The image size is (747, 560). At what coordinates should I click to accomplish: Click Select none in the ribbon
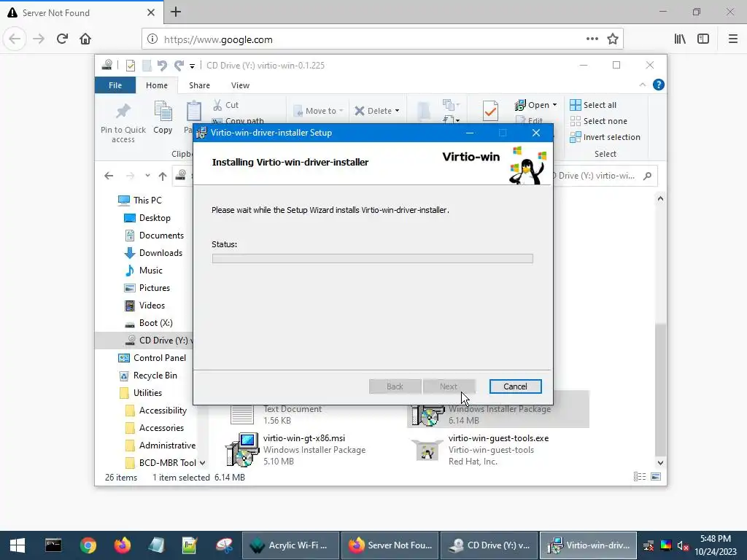pyautogui.click(x=599, y=121)
